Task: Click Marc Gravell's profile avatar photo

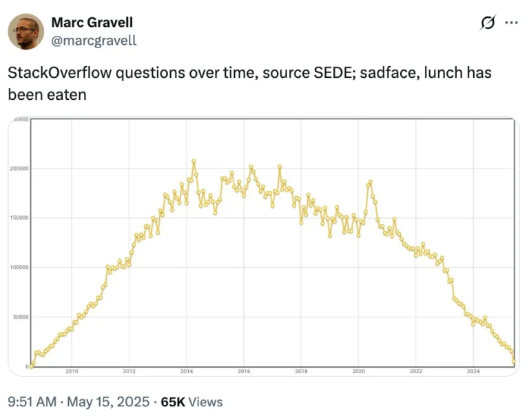Action: (27, 32)
